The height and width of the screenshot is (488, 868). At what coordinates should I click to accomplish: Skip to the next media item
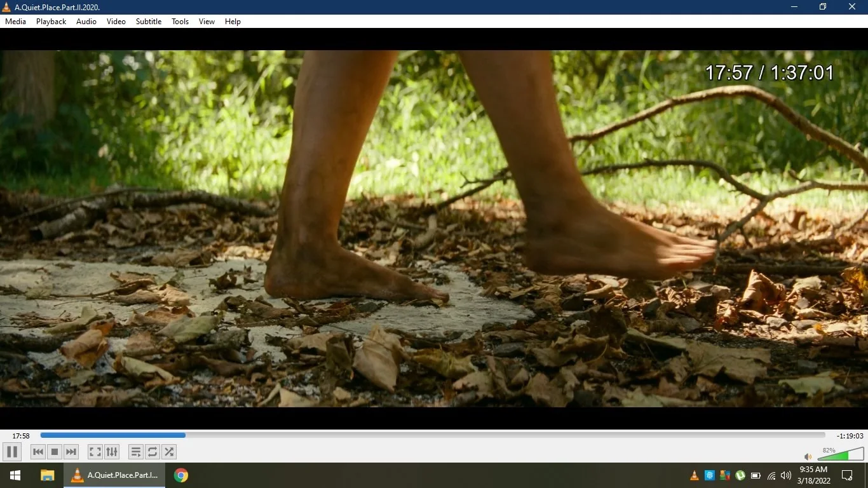(x=71, y=452)
